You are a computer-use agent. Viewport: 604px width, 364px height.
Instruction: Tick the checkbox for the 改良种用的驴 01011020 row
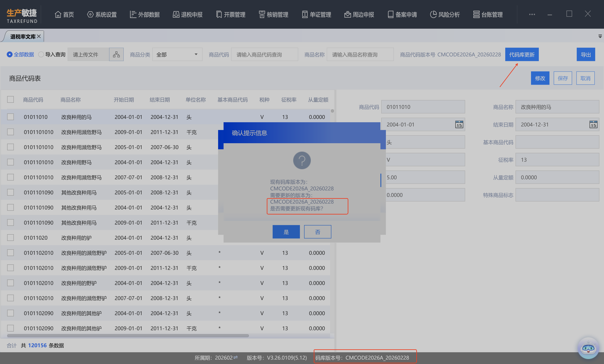pyautogui.click(x=10, y=238)
